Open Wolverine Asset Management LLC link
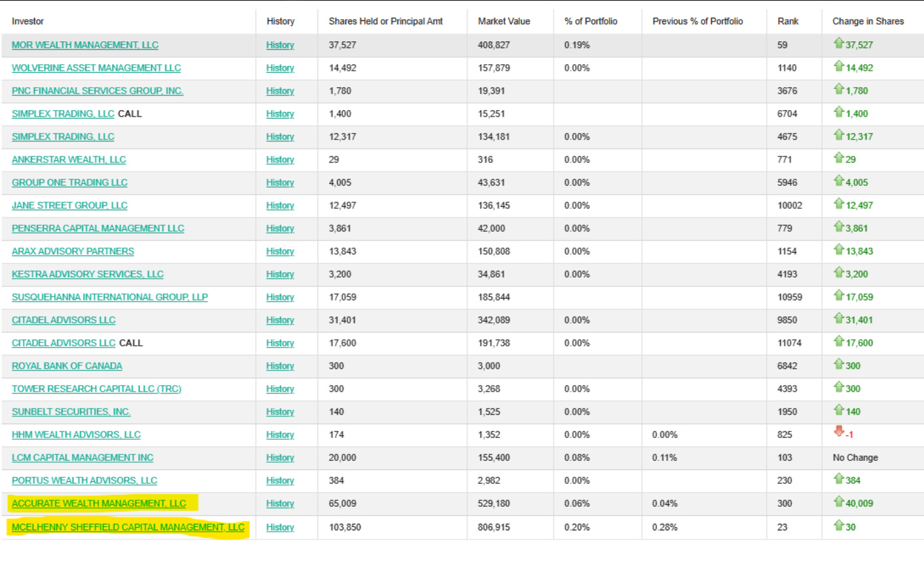Image resolution: width=924 pixels, height=567 pixels. 96,68
